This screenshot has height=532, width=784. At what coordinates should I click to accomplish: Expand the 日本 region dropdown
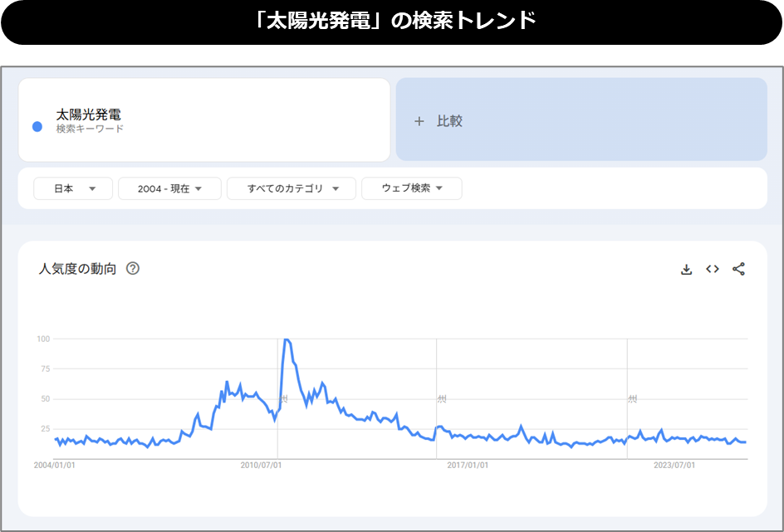pos(75,188)
